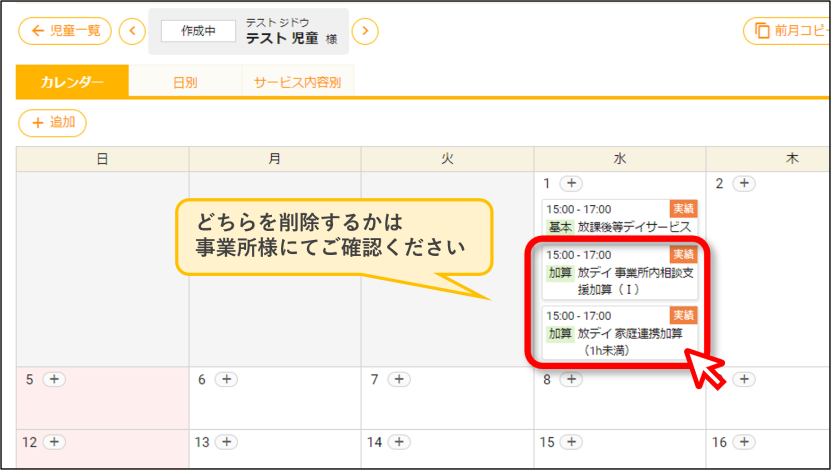This screenshot has width=831, height=470.
Task: Click the 作成中 status field
Action: [x=198, y=31]
